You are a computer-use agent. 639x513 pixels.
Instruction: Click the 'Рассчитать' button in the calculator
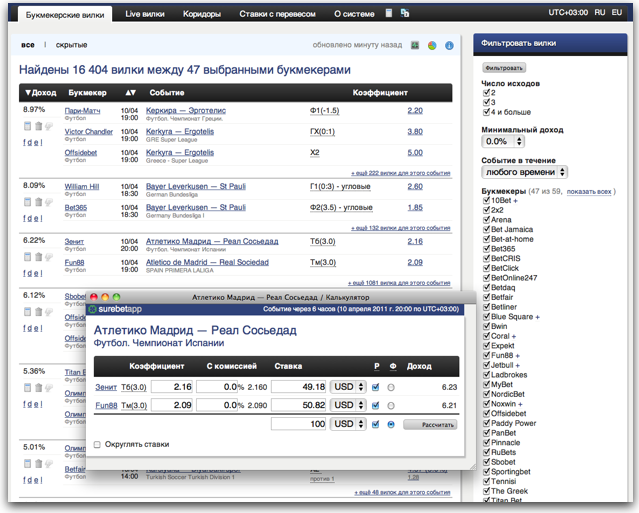coord(430,425)
